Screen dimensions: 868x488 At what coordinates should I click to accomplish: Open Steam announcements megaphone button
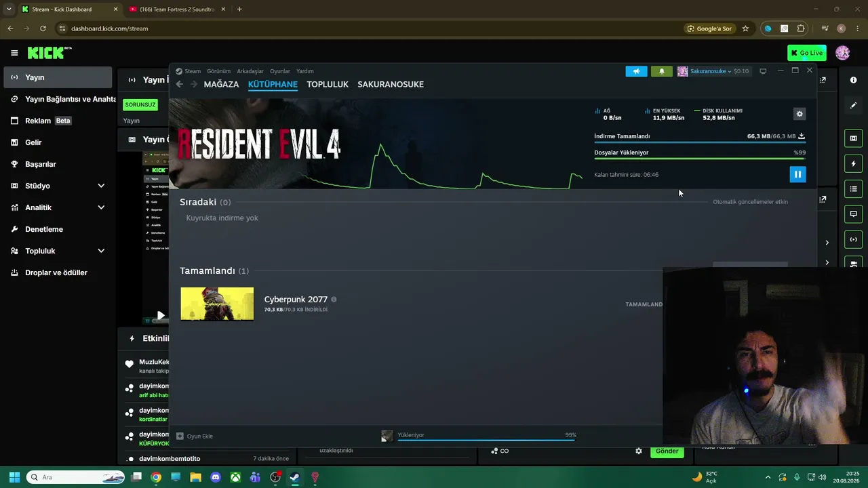[x=636, y=71]
